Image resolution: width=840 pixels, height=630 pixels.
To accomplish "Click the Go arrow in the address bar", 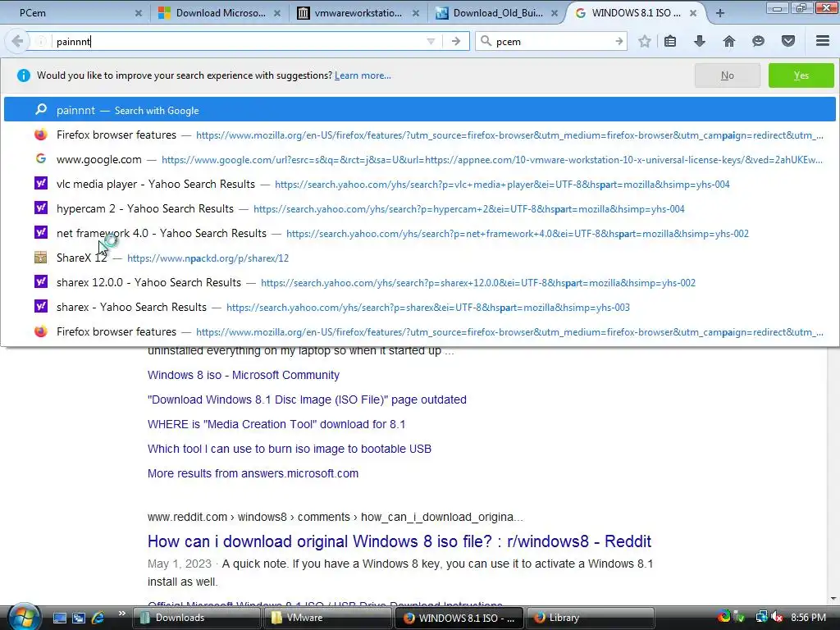I will (456, 41).
